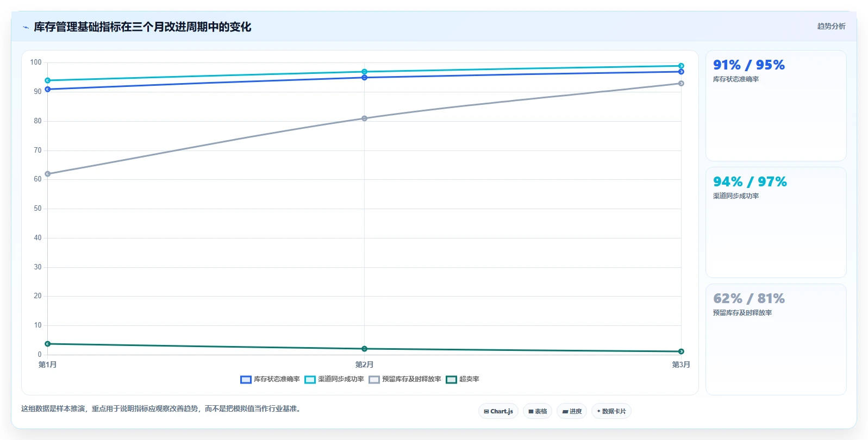The image size is (868, 440).
Task: Click the 趋势分析 tag in the header
Action: [831, 26]
